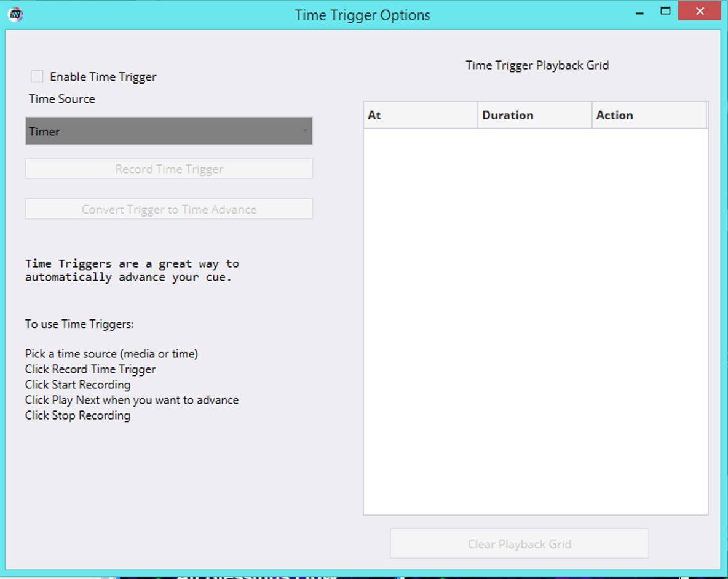This screenshot has height=579, width=728.
Task: Click the divider between At and Duration columns
Action: [x=478, y=116]
